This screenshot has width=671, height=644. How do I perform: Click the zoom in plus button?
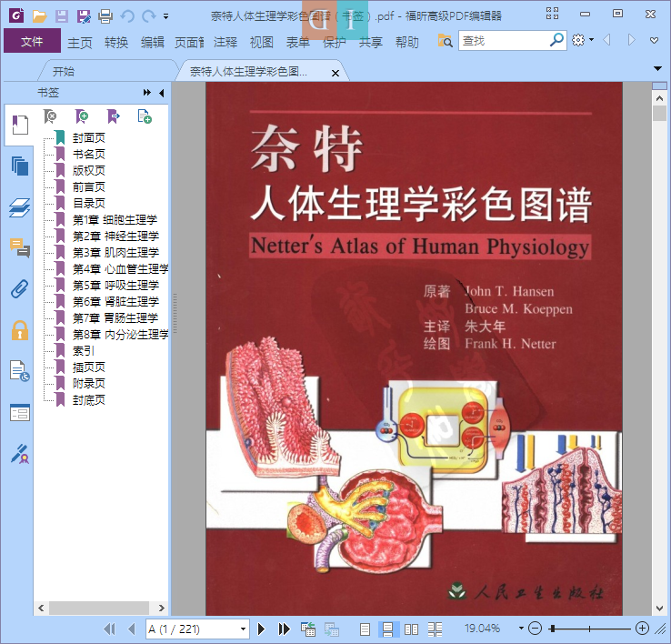coord(642,629)
